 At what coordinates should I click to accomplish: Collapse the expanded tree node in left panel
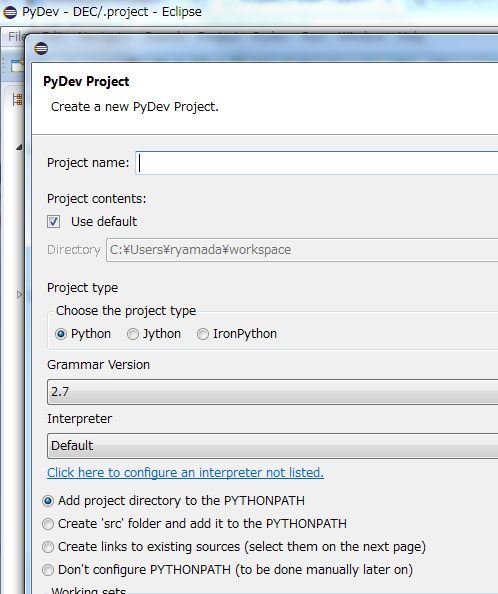tap(19, 147)
